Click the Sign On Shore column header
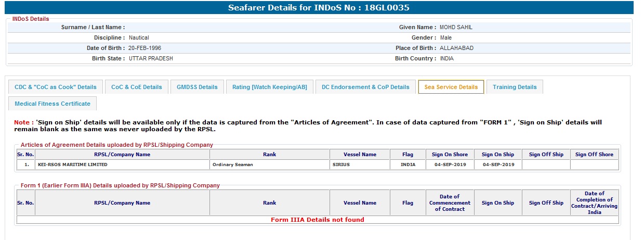The width and height of the screenshot is (644, 240). pyautogui.click(x=450, y=155)
